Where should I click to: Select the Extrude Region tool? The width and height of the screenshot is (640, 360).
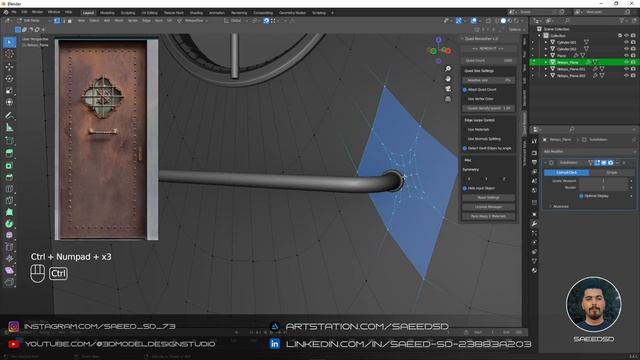click(9, 153)
